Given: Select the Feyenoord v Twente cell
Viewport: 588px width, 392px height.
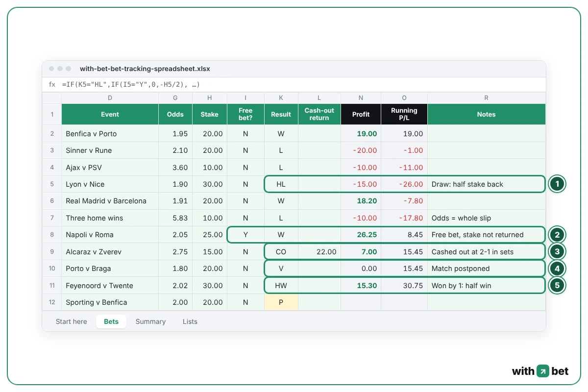Looking at the screenshot, I should pyautogui.click(x=110, y=286).
